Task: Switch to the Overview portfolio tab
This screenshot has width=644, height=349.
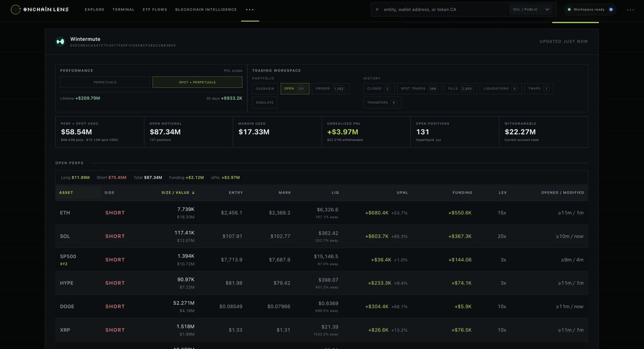Action: [265, 89]
